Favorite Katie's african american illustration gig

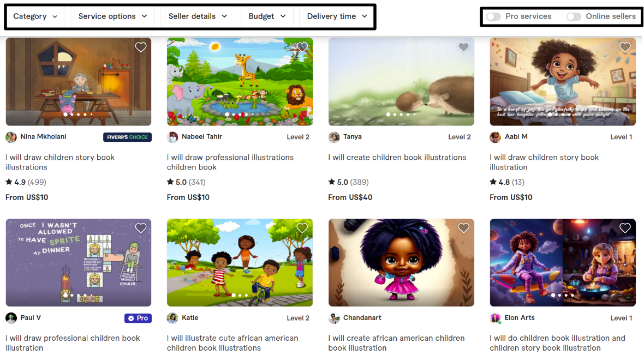[302, 228]
